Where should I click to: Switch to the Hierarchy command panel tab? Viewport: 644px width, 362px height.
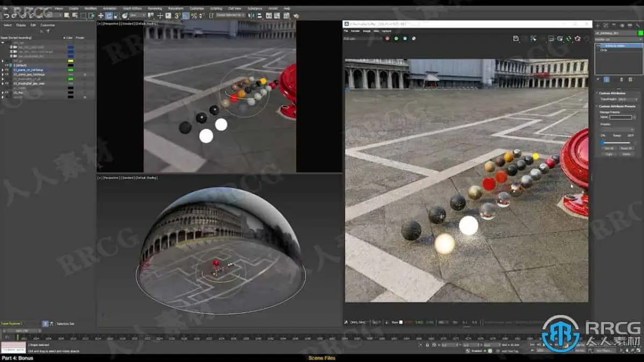coord(614,25)
